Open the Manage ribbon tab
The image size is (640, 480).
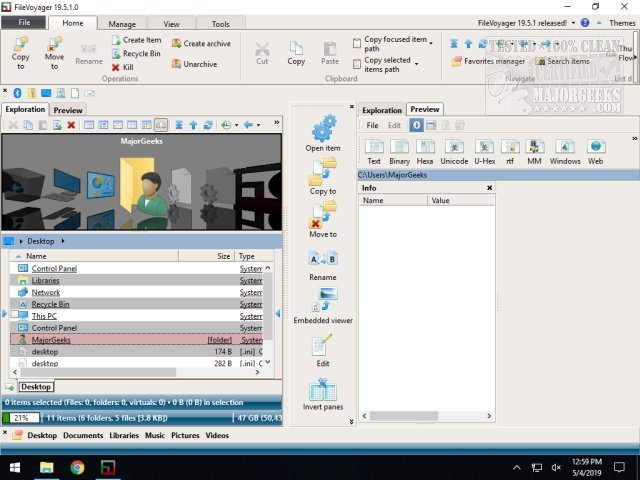pos(122,23)
